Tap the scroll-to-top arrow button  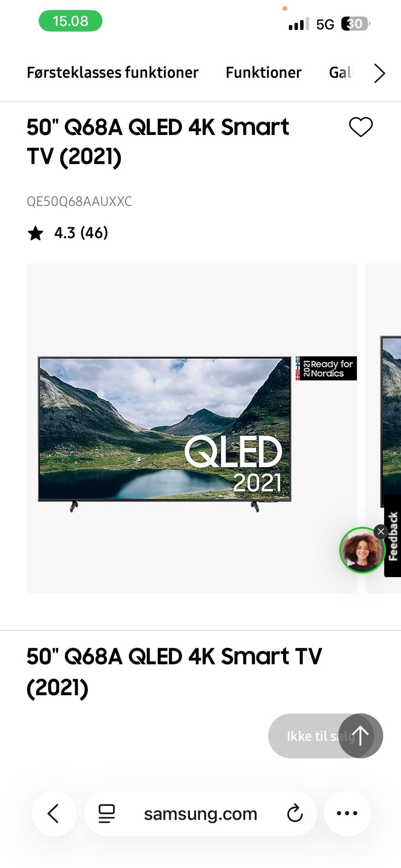point(360,736)
